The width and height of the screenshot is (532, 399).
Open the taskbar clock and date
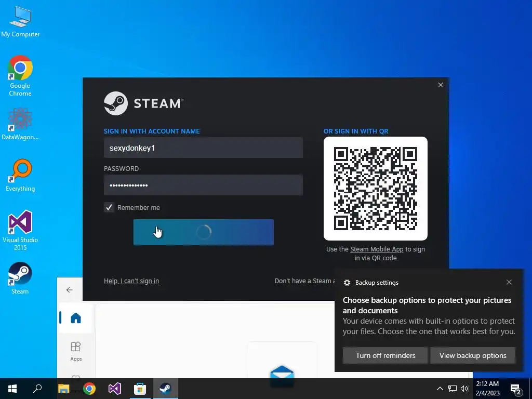point(487,389)
